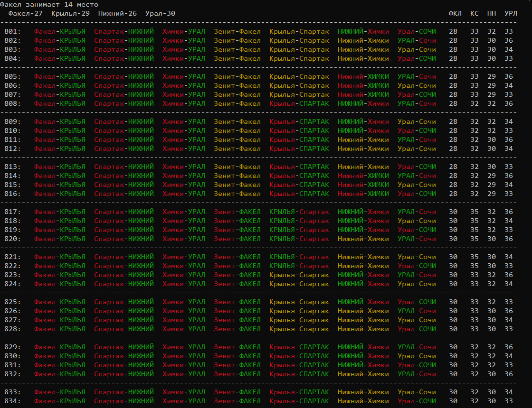This screenshot has width=532, height=408.
Task: Click 'Нижний-Химки' in row 820
Action: pyautogui.click(x=363, y=239)
